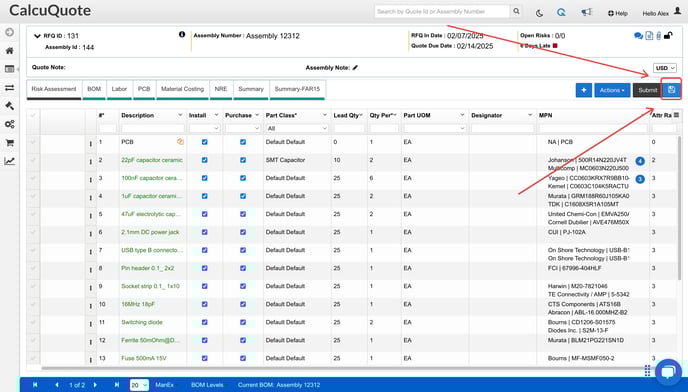
Task: Toggle Install checkbox for PCB row
Action: [x=204, y=142]
